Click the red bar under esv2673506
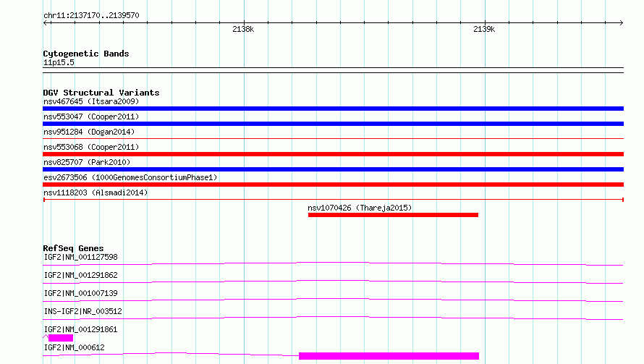Image resolution: width=644 pixels, height=364 pixels. (x=333, y=185)
